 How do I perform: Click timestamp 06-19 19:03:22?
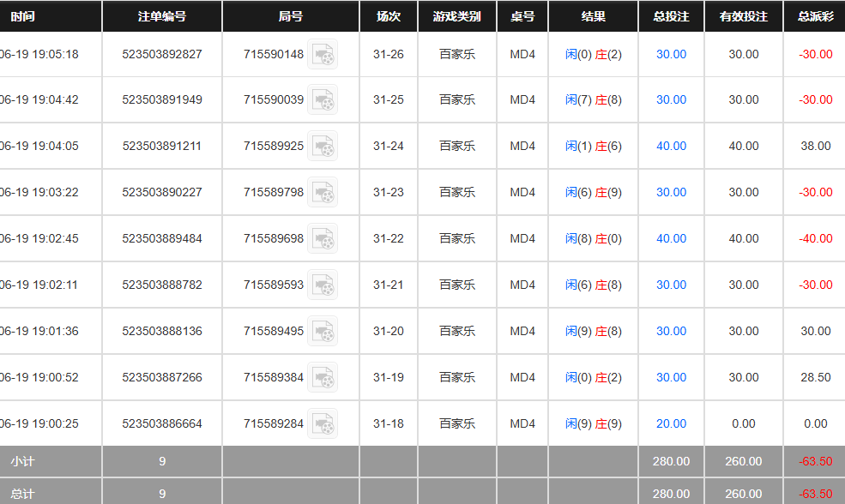39,192
